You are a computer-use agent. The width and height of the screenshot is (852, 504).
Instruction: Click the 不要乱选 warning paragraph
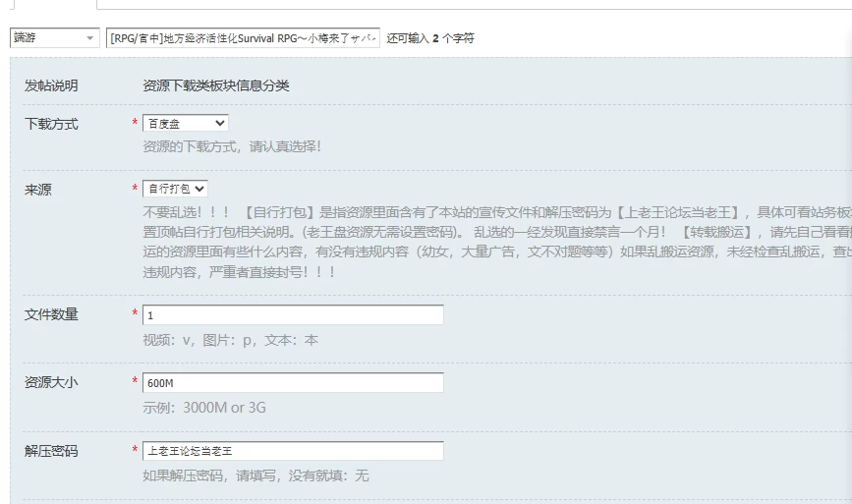point(497,243)
